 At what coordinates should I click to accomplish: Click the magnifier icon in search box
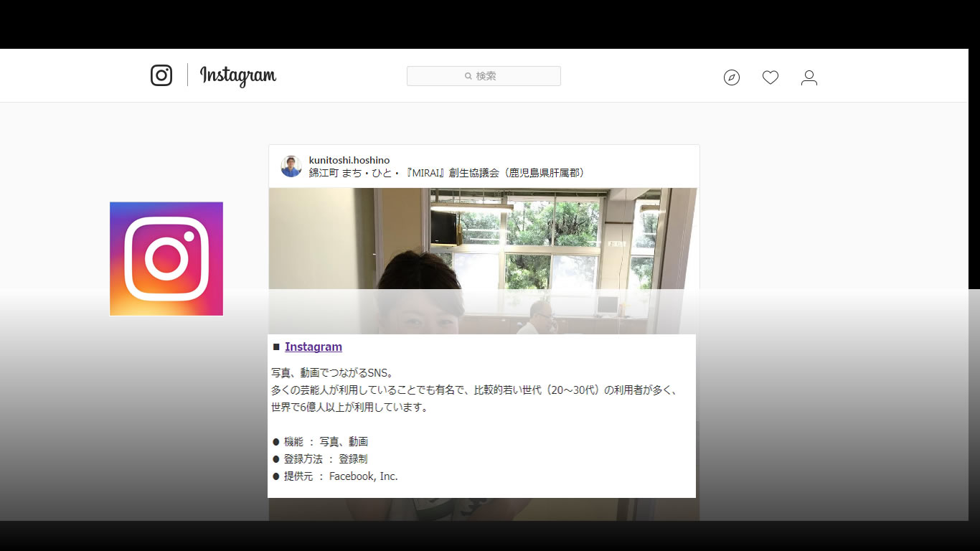click(x=468, y=76)
